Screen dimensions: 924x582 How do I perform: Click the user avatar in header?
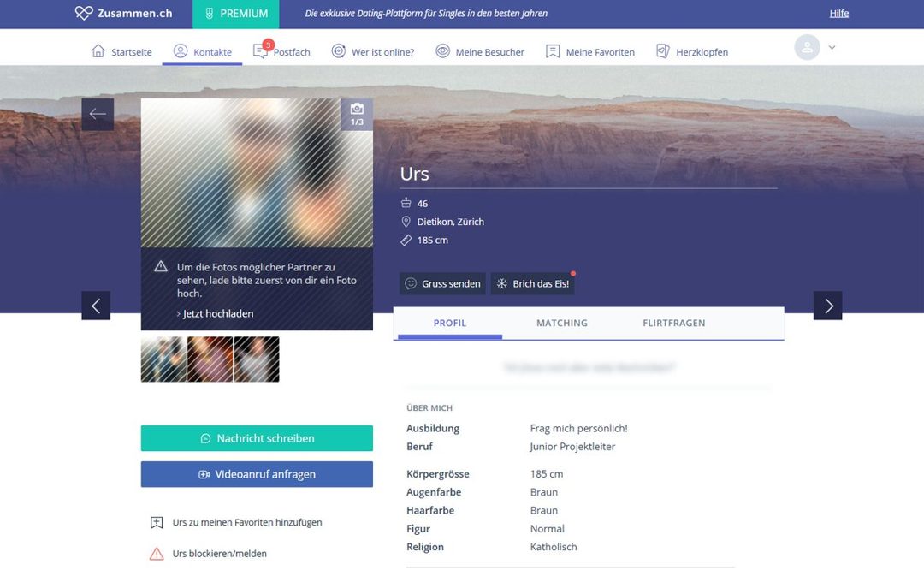click(807, 47)
